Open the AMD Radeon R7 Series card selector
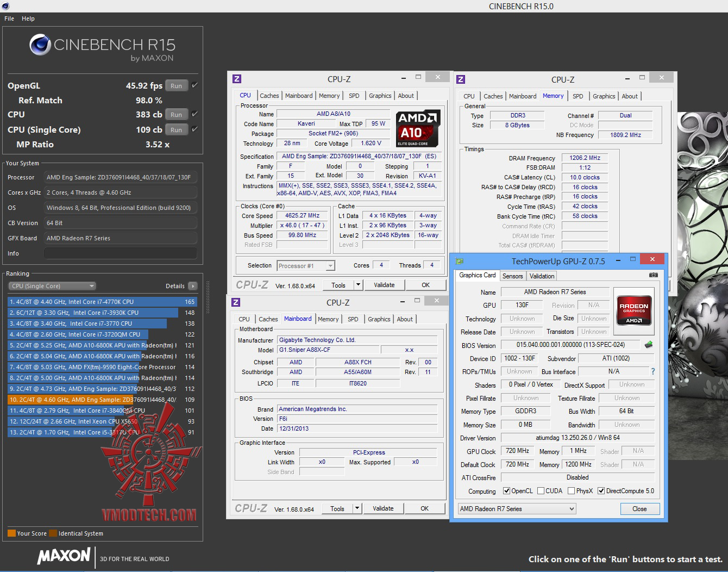Screen dimensions: 728x572 [517, 509]
